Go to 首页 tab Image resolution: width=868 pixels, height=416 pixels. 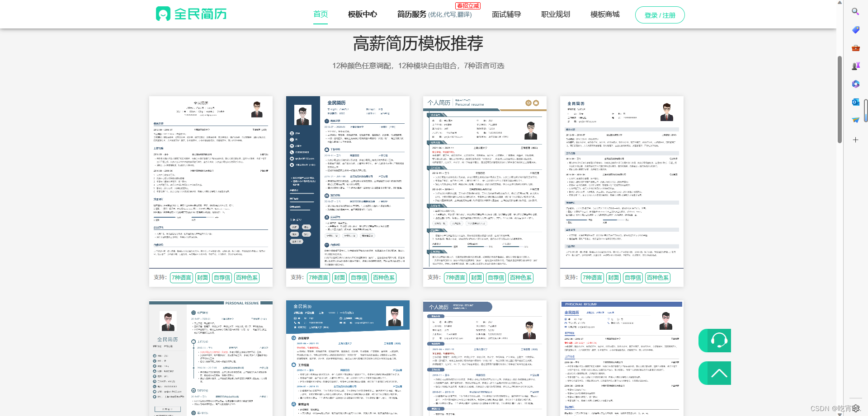click(321, 14)
